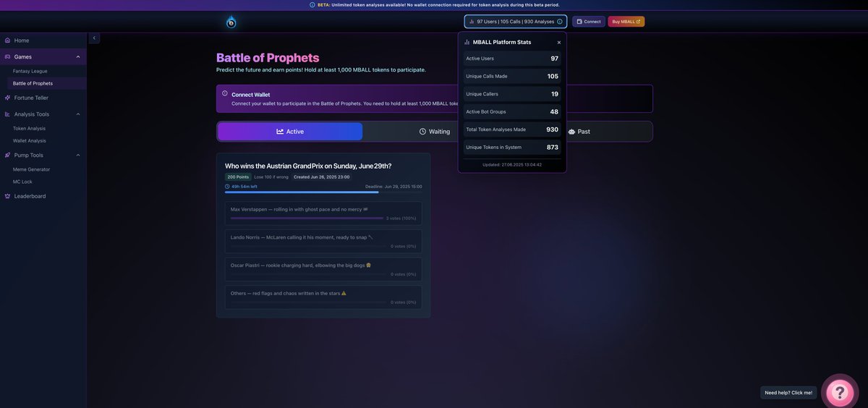Click Total Token Analyses Made row
Image resolution: width=868 pixels, height=408 pixels.
tap(512, 129)
